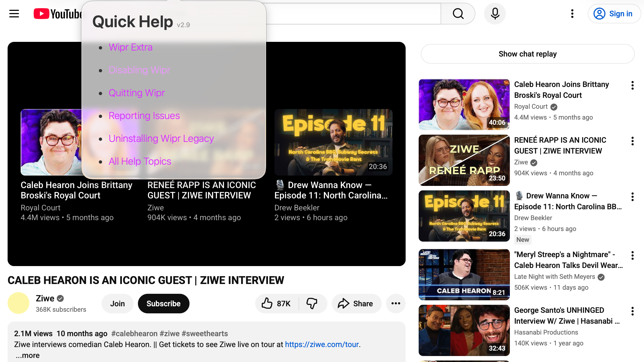Select All Help Topics in Quick Help

140,161
